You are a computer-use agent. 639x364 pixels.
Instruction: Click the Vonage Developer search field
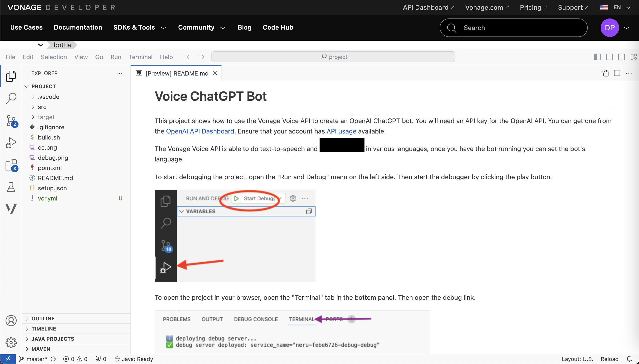coord(513,28)
